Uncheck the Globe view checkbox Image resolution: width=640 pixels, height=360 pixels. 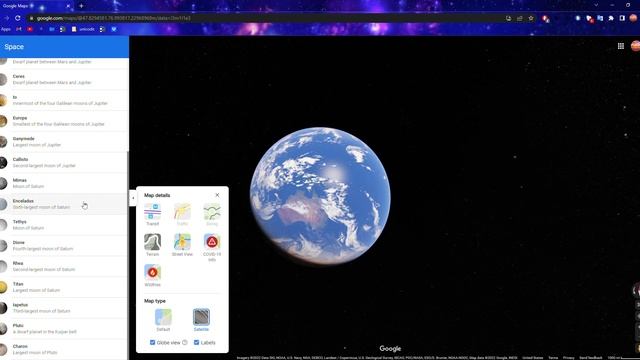tap(152, 342)
